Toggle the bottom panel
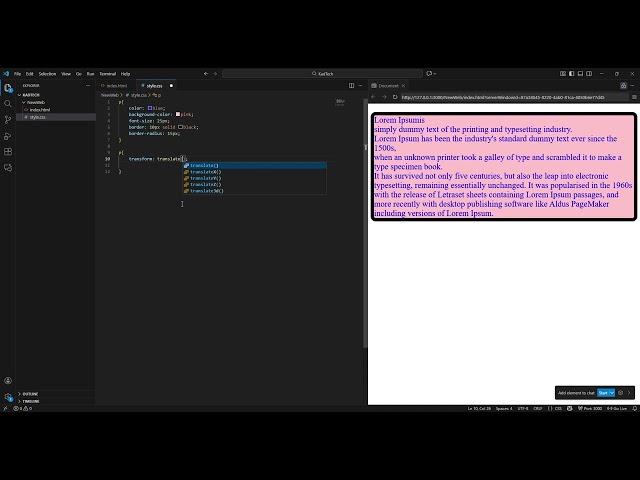The image size is (640, 480). (x=580, y=73)
